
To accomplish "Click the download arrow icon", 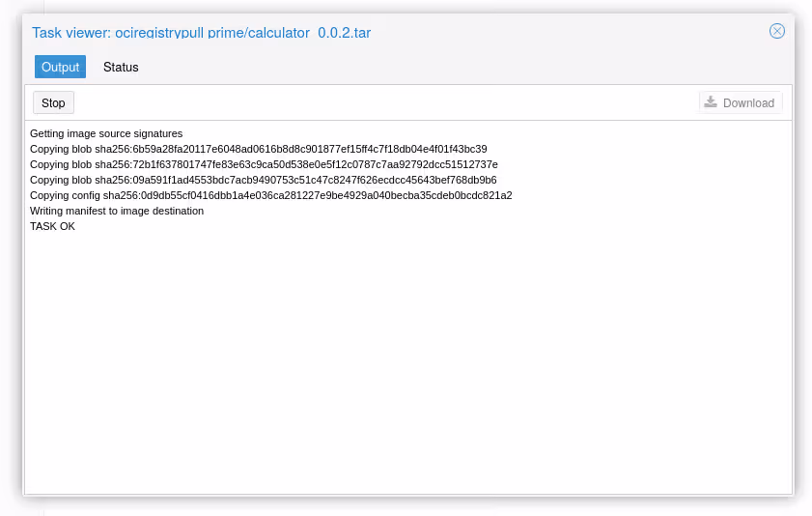I will (x=711, y=102).
